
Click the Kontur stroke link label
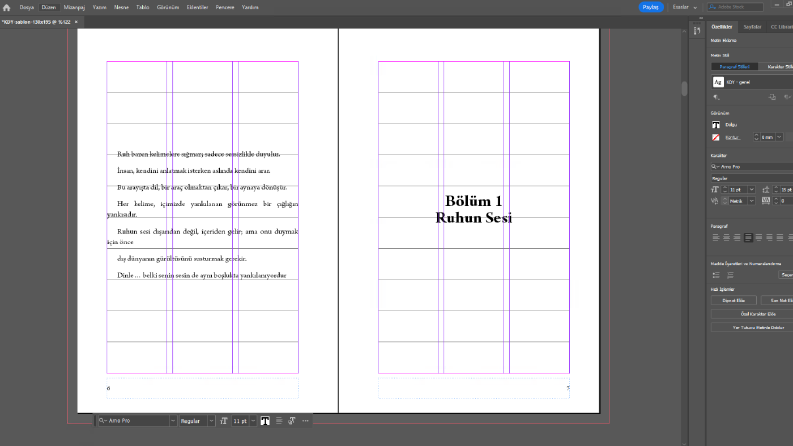(732, 138)
